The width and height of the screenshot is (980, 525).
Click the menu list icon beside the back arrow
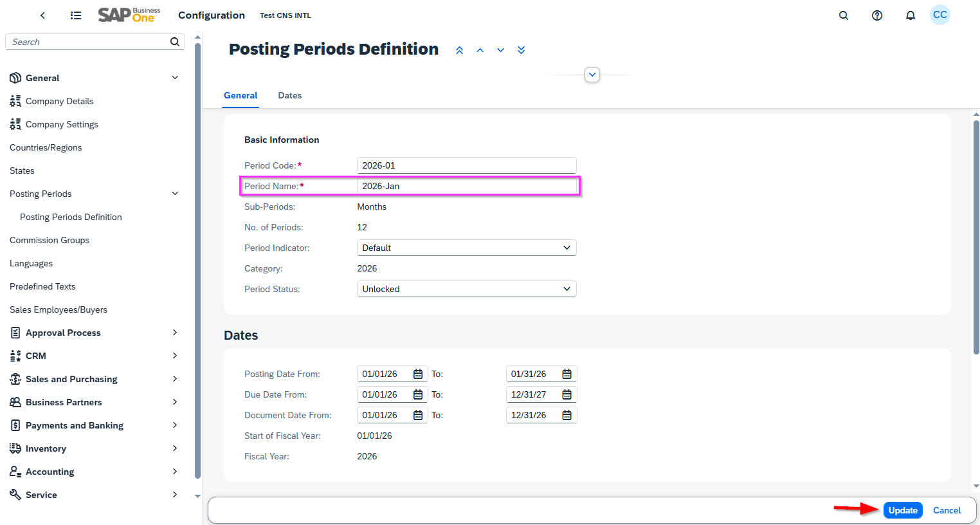(x=75, y=15)
